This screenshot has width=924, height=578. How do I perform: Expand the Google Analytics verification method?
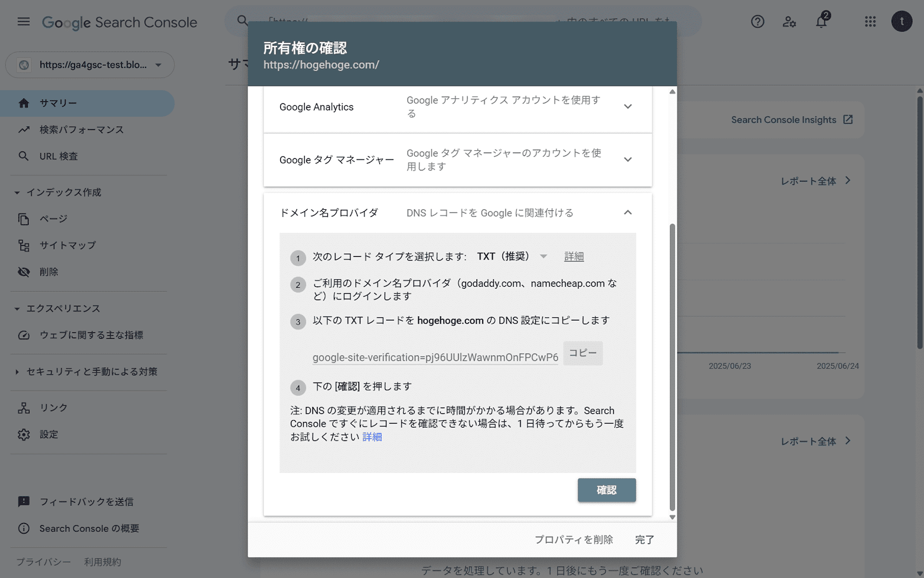(628, 106)
